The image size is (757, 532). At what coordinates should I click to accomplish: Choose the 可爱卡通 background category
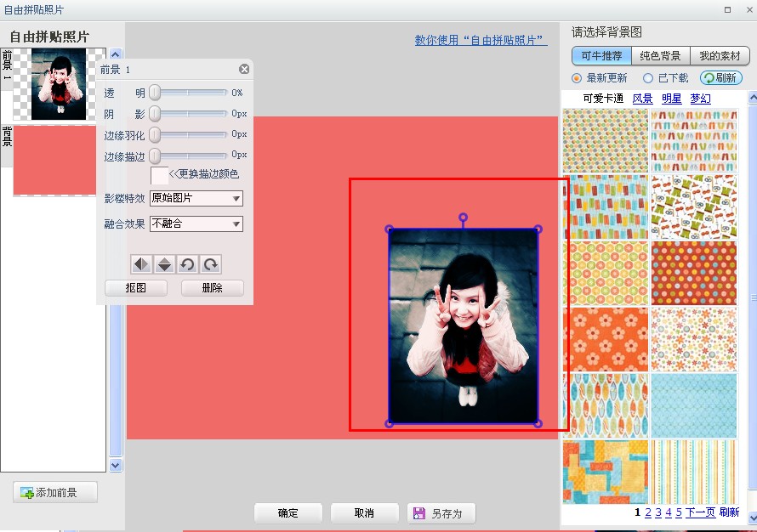point(603,99)
